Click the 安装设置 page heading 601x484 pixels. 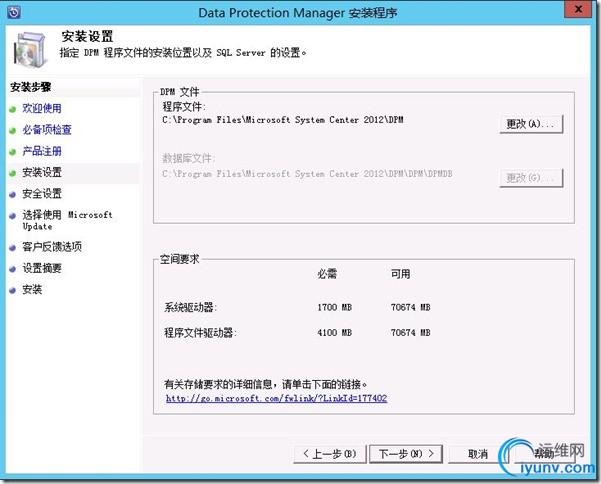[87, 37]
